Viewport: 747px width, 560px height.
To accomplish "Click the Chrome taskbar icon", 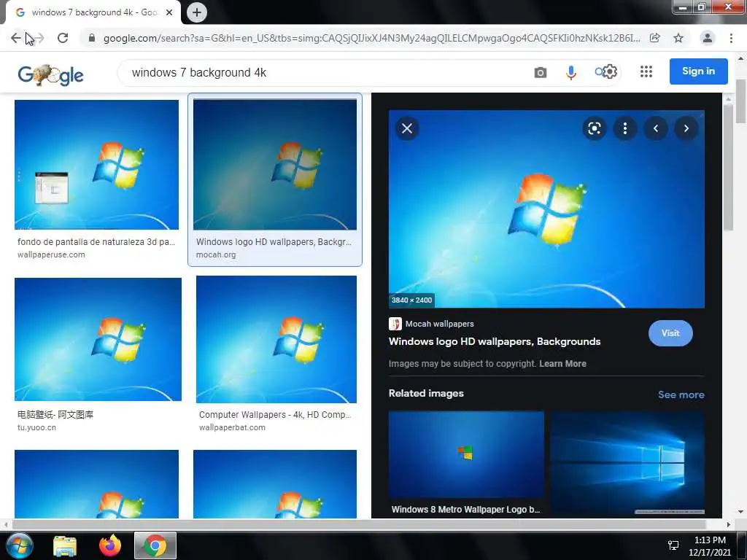I will pyautogui.click(x=155, y=545).
